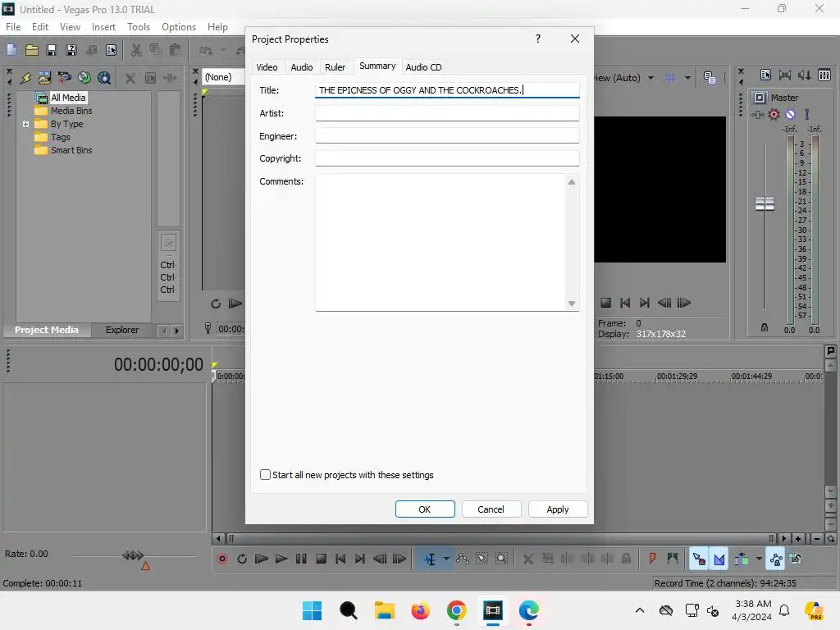This screenshot has width=840, height=630.
Task: Switch to Audio CD tab
Action: 424,67
